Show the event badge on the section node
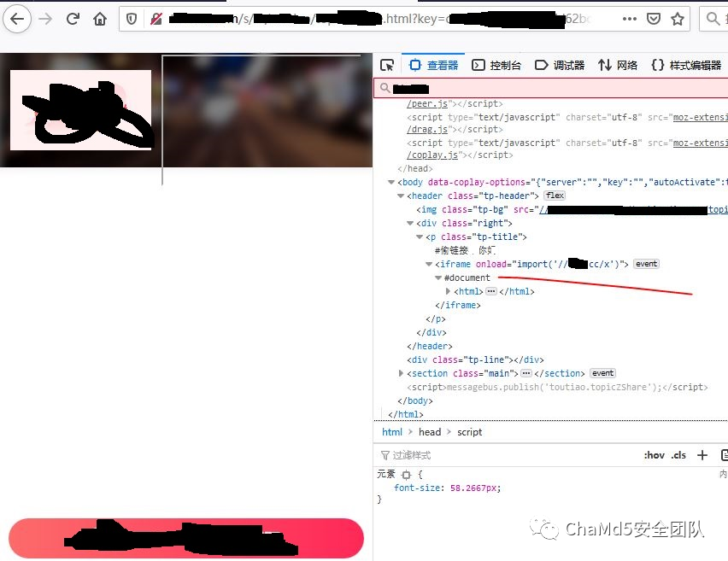 pos(602,373)
